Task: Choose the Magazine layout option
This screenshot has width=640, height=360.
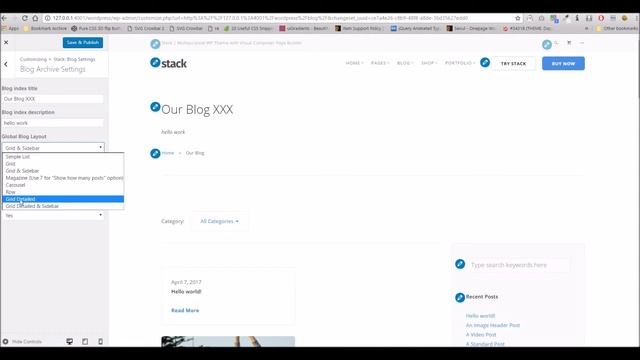Action: click(63, 178)
